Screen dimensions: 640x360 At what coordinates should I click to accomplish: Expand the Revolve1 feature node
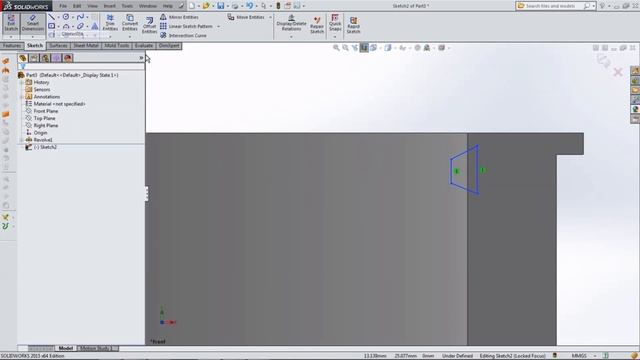(22, 140)
